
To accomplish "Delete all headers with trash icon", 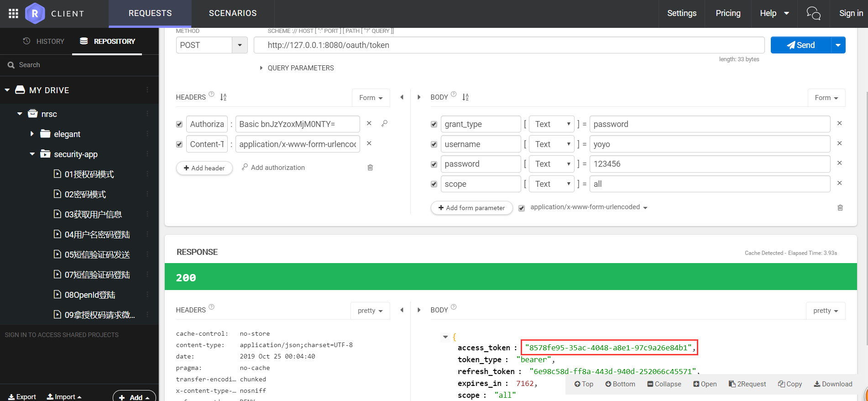I will pos(370,168).
